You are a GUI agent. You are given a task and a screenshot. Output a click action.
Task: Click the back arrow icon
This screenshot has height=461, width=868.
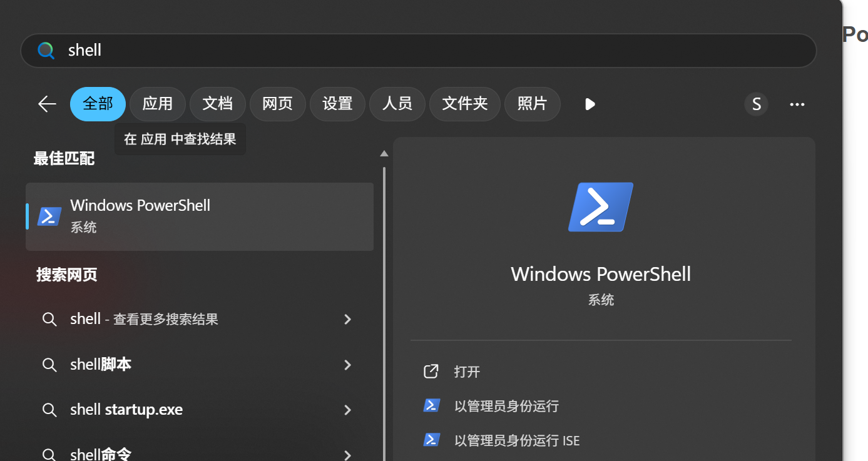click(x=47, y=104)
